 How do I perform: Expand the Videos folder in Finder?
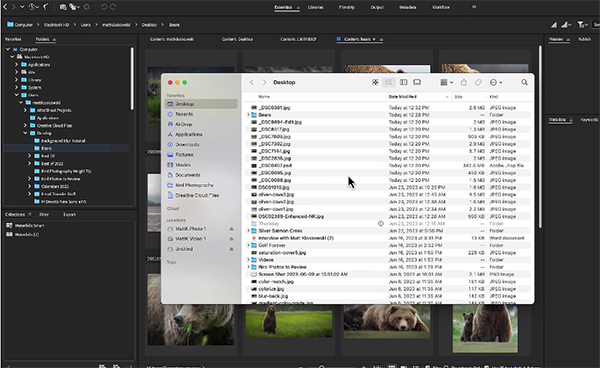(248, 260)
